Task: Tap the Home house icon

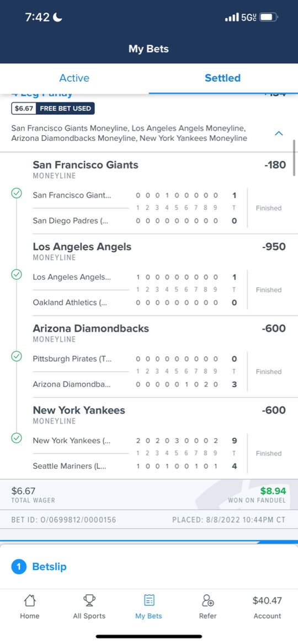Action: [x=30, y=601]
